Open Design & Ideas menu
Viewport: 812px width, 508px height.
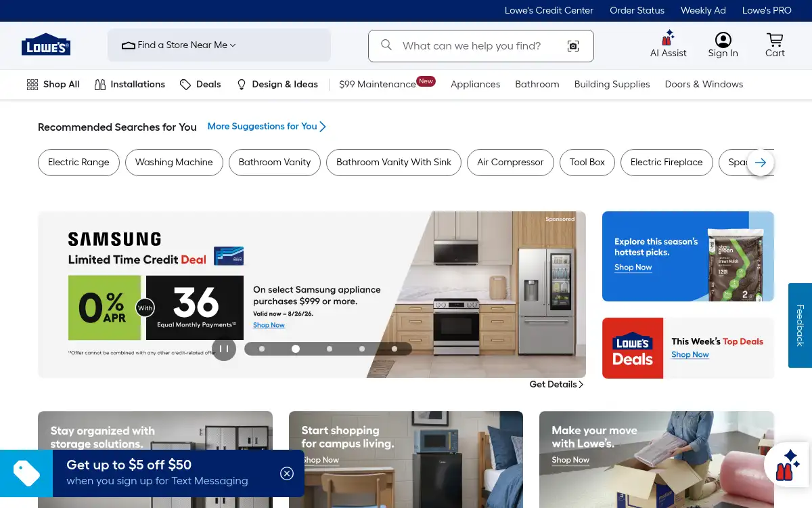pos(277,85)
